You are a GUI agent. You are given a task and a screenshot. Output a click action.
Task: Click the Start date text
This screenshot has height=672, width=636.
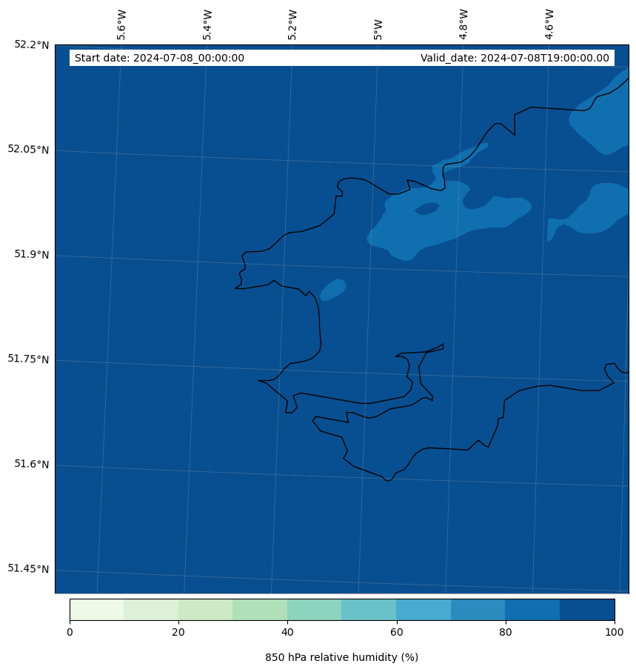[159, 58]
